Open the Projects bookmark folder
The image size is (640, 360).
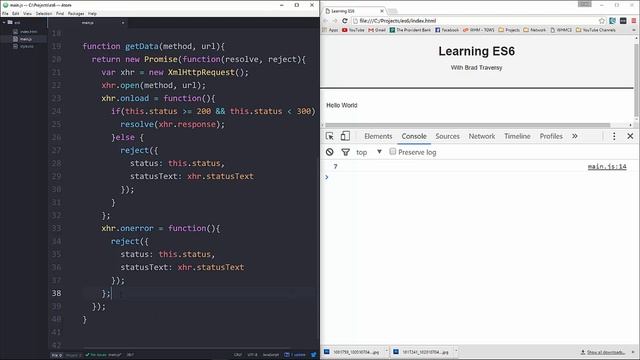(x=509, y=30)
